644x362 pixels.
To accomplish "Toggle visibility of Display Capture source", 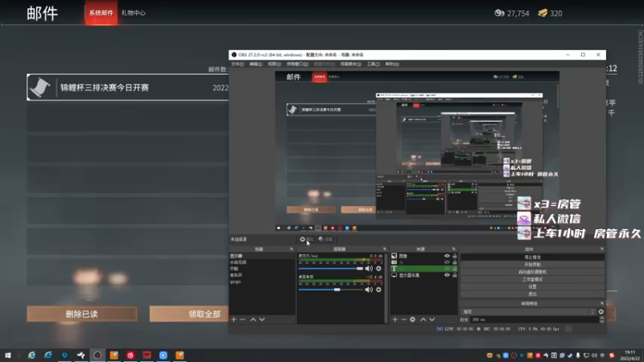I will [447, 275].
